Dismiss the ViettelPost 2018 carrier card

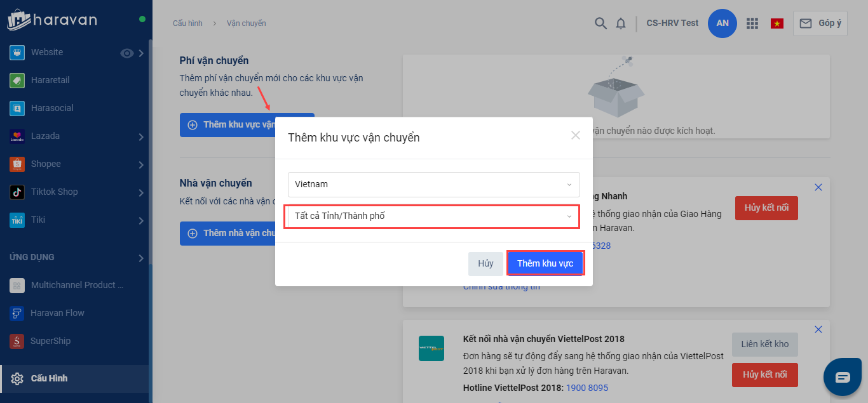point(818,329)
